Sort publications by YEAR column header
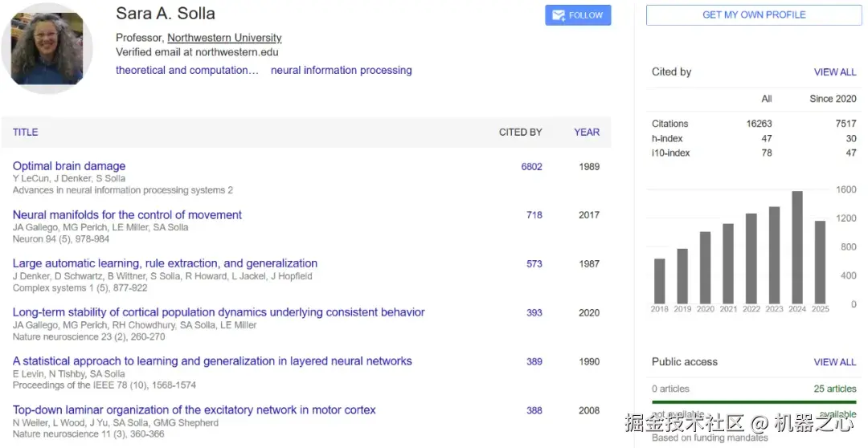This screenshot has height=448, width=868. coord(587,132)
